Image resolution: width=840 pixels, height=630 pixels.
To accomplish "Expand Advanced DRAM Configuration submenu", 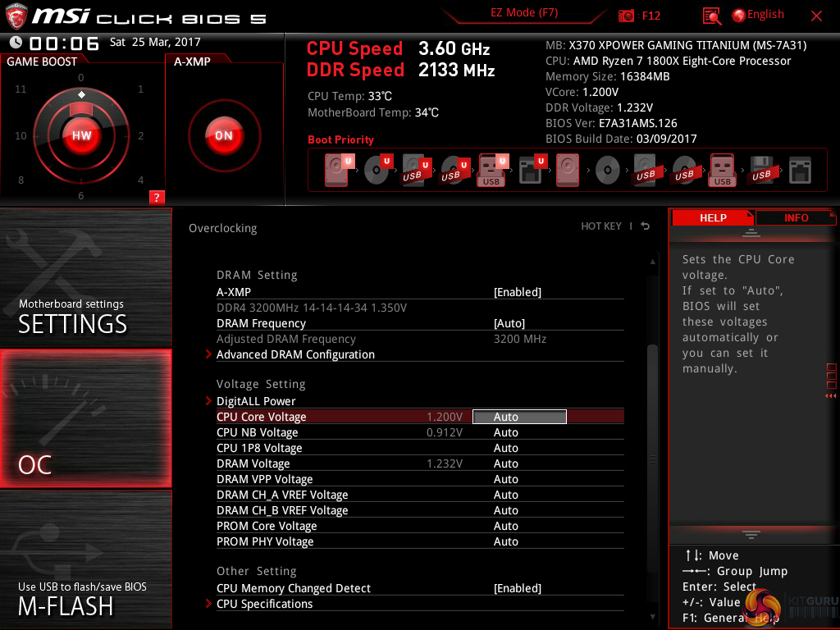I will coord(295,354).
